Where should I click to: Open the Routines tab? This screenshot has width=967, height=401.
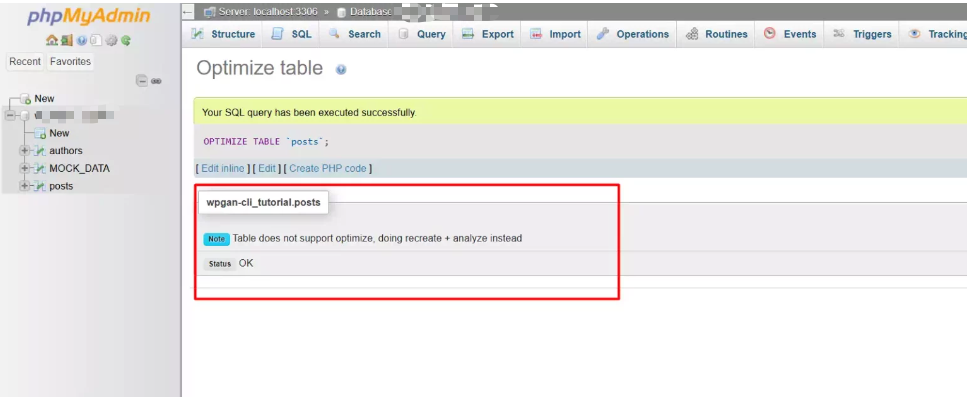717,35
